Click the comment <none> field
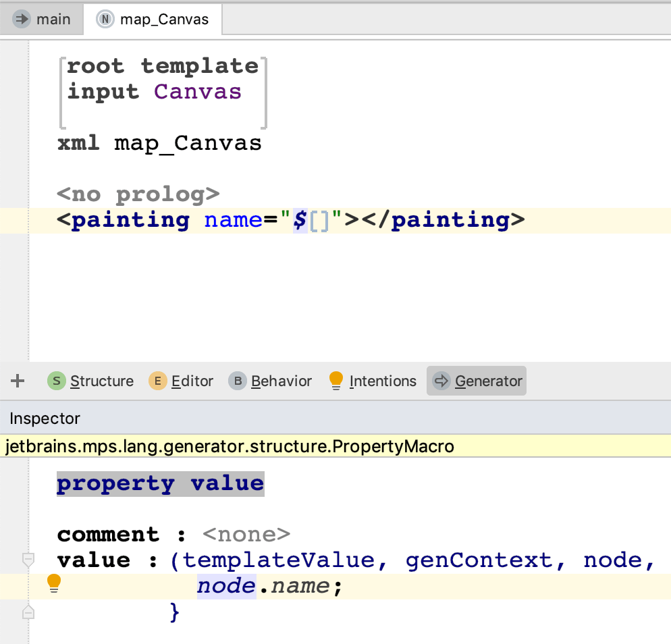 point(246,534)
